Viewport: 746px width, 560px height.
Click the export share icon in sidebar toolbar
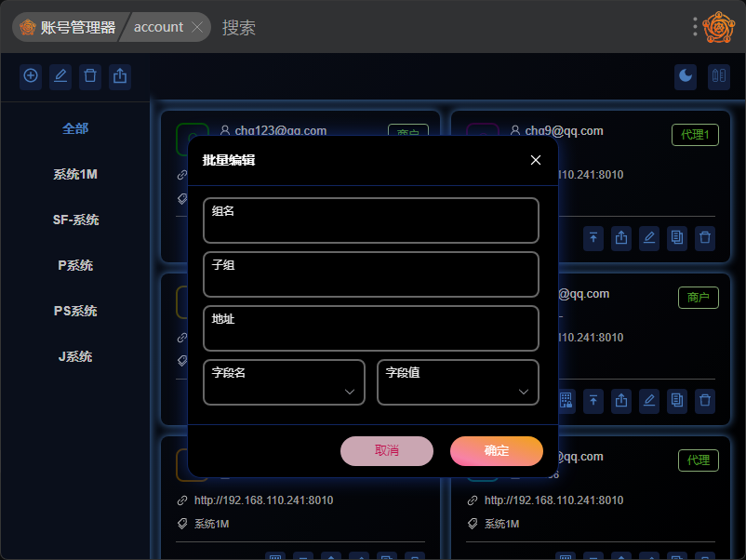point(120,76)
